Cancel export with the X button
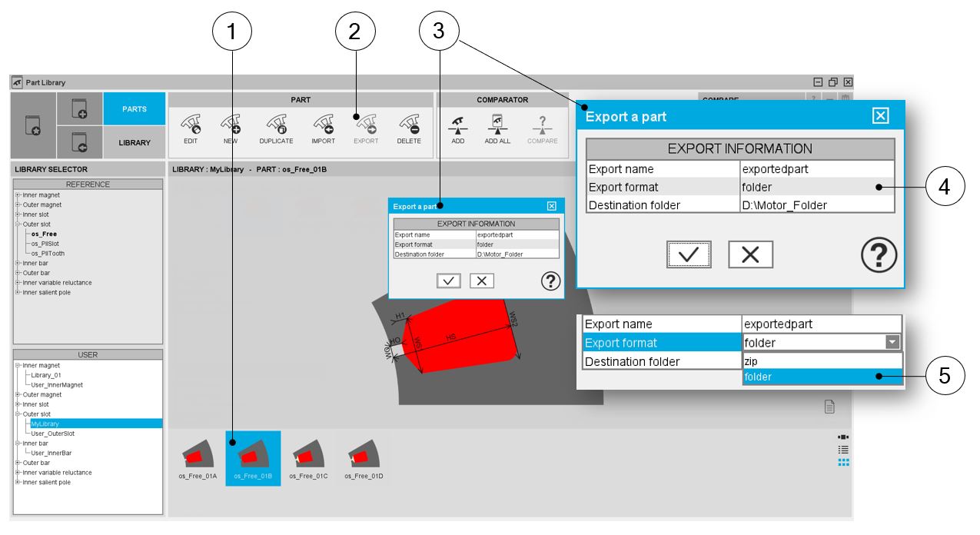 (x=750, y=255)
